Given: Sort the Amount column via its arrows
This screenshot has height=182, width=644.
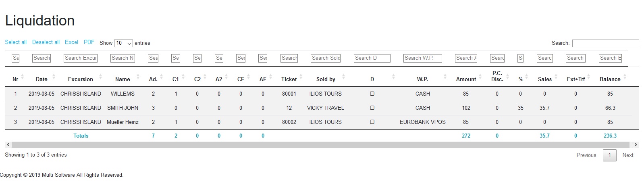Looking at the screenshot, I should point(481,77).
